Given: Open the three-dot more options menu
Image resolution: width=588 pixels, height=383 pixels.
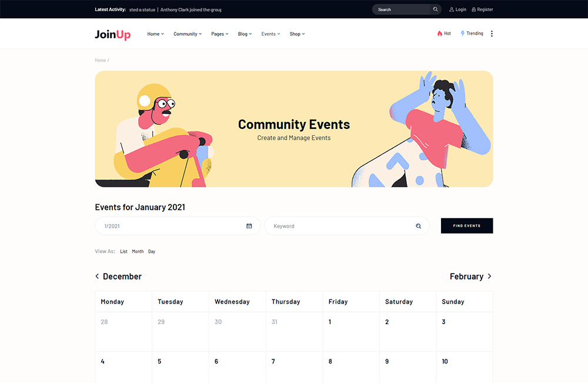Looking at the screenshot, I should 492,34.
